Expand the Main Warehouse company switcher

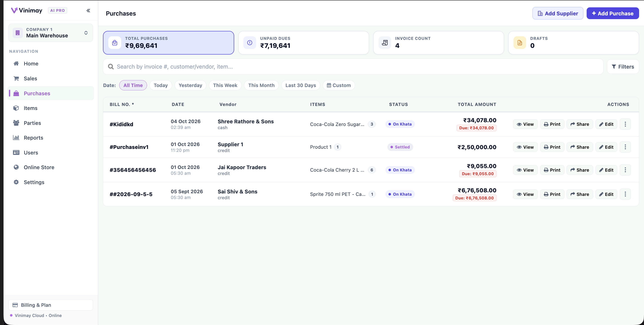coord(51,33)
